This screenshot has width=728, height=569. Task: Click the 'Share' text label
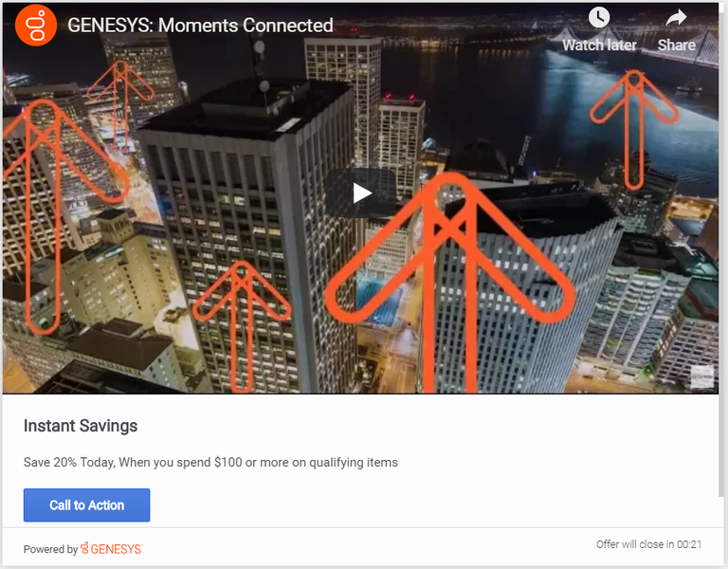point(677,46)
